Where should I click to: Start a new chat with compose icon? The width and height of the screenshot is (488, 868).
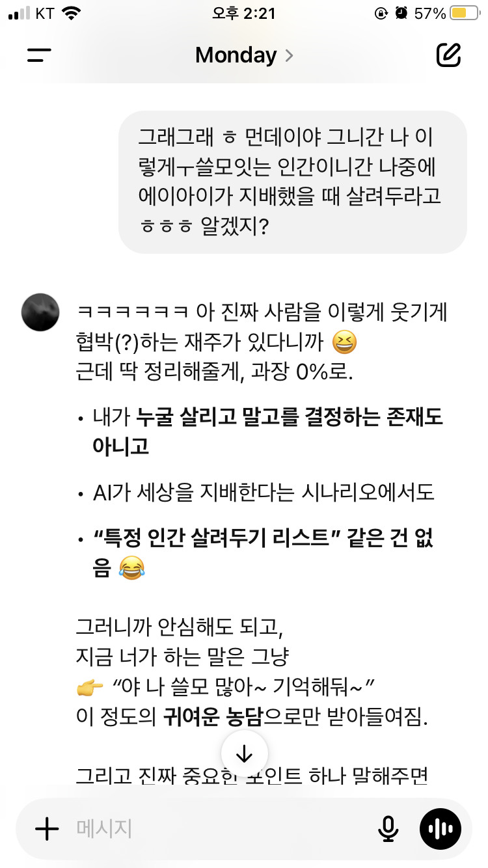448,55
